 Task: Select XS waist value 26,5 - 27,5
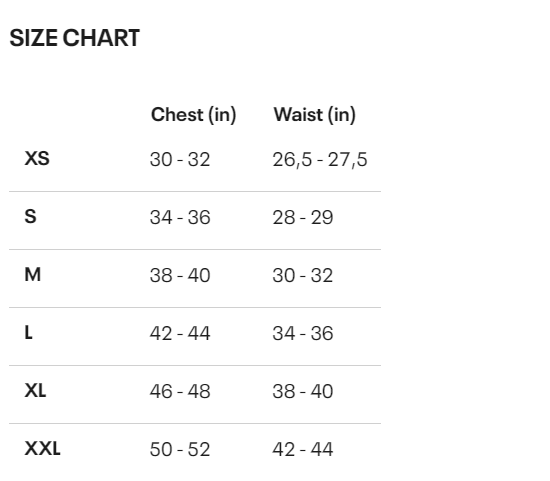(x=320, y=160)
